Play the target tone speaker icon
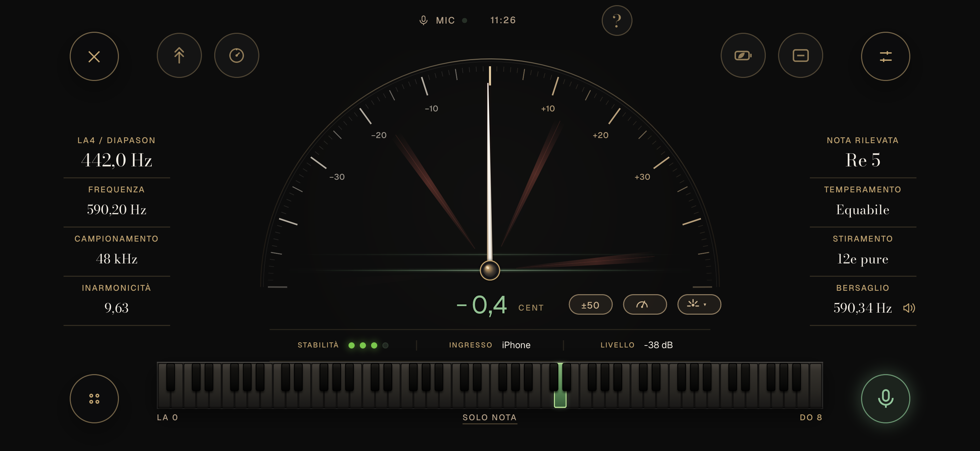The image size is (980, 451). (x=909, y=308)
